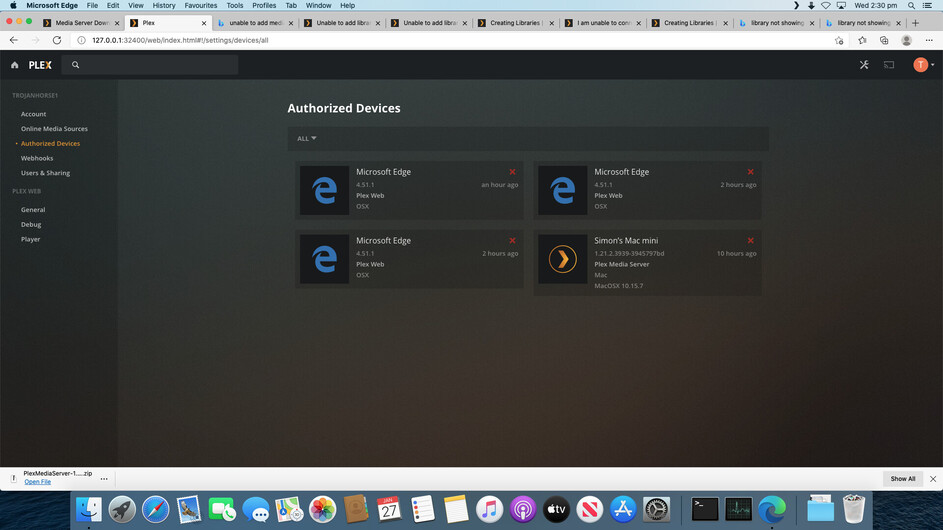The height and width of the screenshot is (530, 943).
Task: Open Spotlight search in menu bar
Action: 912,5
